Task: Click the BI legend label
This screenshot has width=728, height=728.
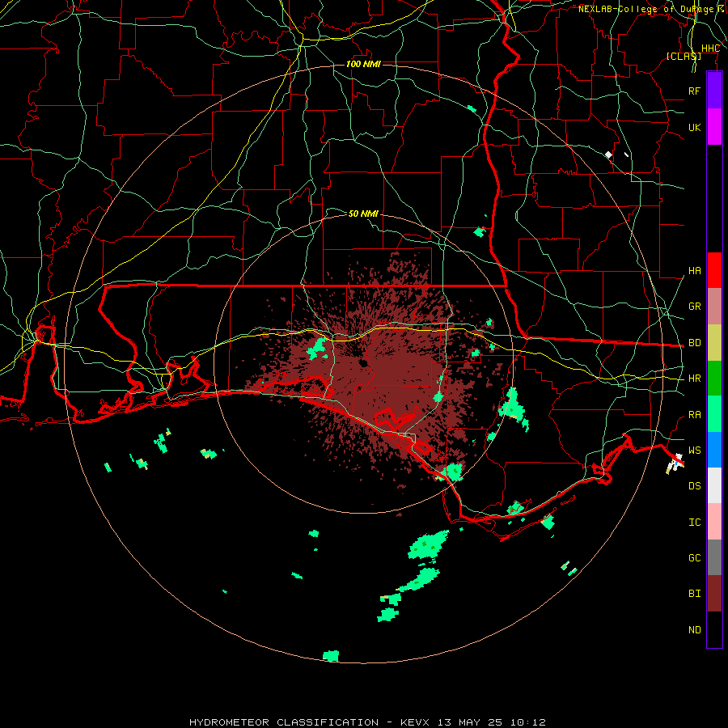Action: coord(694,594)
